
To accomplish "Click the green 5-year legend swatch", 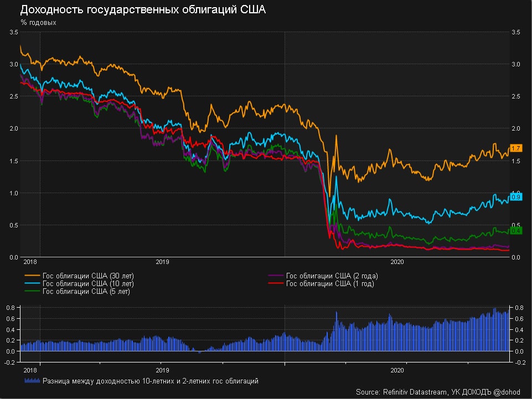I will [32, 291].
